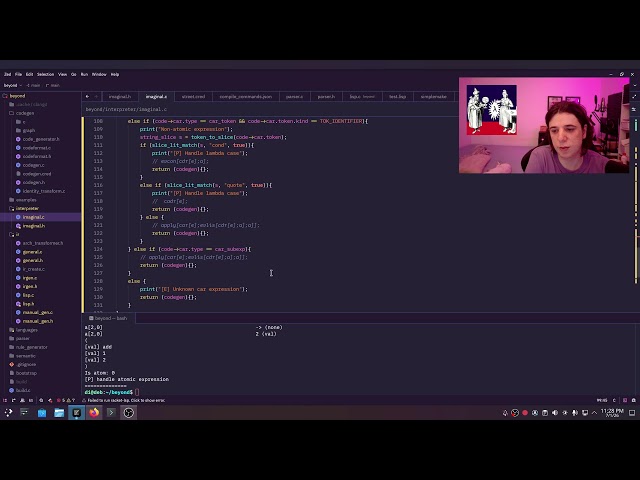Select the beyond — bash terminal tab
This screenshot has height=480, width=640.
tap(108, 318)
